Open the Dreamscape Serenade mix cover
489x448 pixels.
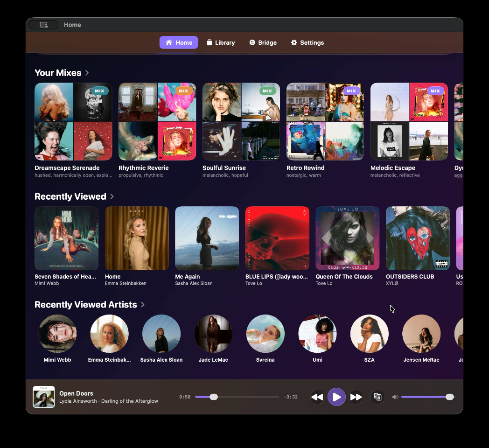pyautogui.click(x=73, y=121)
